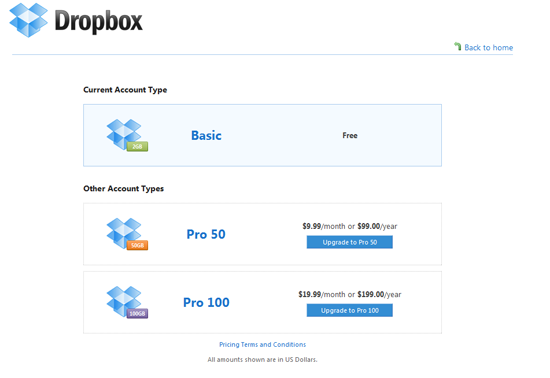This screenshot has height=378, width=550.
Task: Click the Free price label
Action: pyautogui.click(x=350, y=135)
